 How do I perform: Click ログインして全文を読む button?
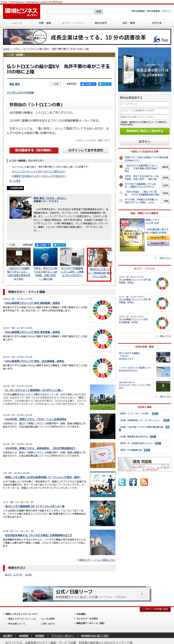pyautogui.click(x=85, y=150)
